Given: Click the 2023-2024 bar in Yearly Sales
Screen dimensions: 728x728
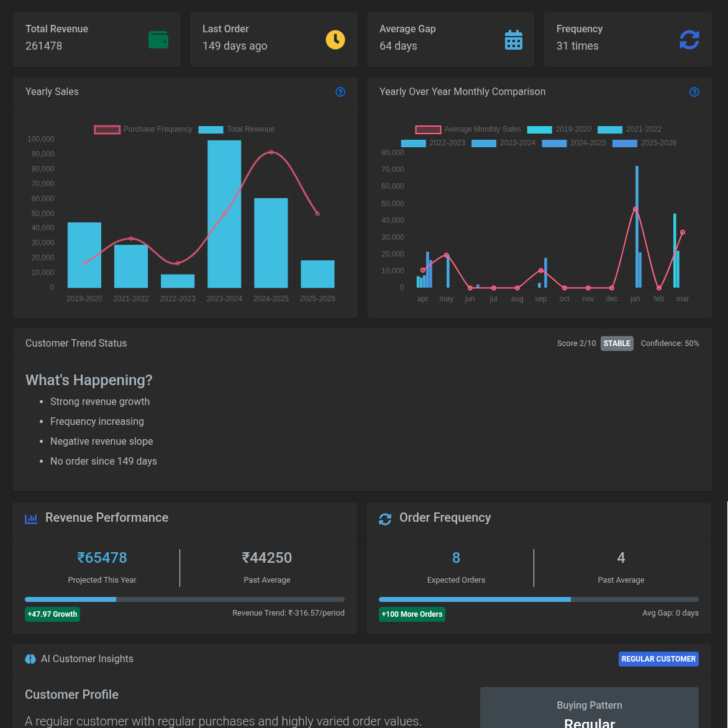Looking at the screenshot, I should tap(224, 214).
